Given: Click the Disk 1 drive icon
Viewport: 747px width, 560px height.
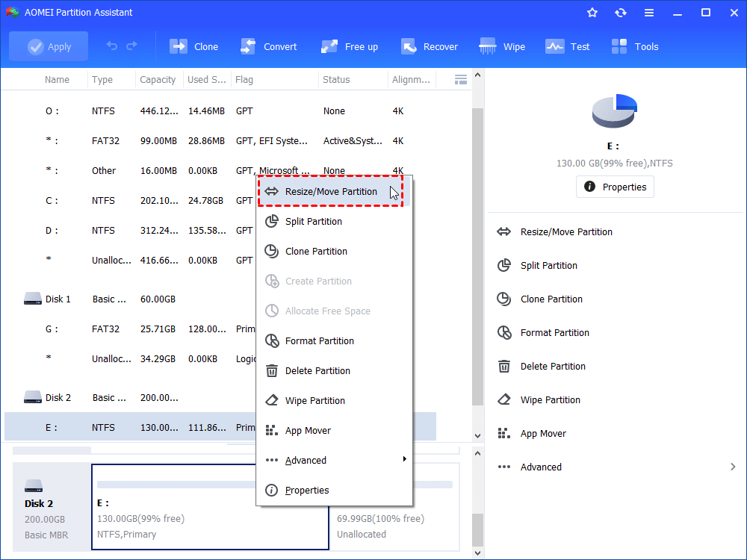Looking at the screenshot, I should point(33,299).
